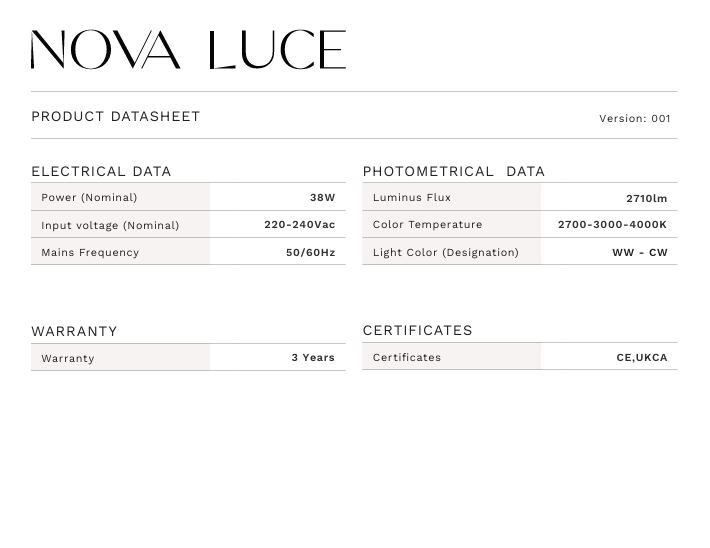
Task: Select the Version: 001 text
Action: (635, 118)
